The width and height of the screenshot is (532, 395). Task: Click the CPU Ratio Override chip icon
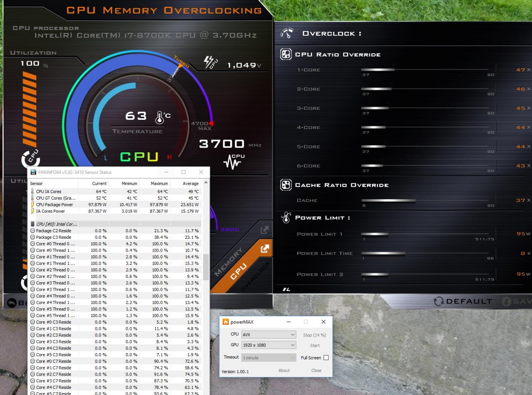(286, 54)
